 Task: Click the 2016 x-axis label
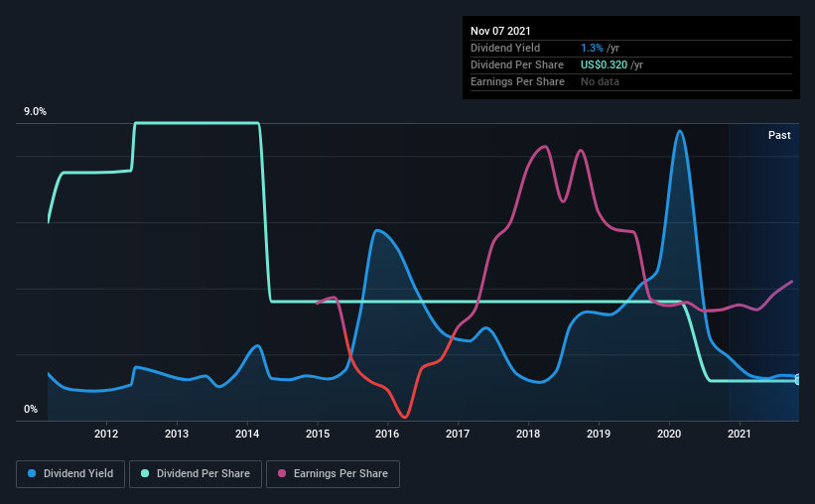(x=387, y=434)
